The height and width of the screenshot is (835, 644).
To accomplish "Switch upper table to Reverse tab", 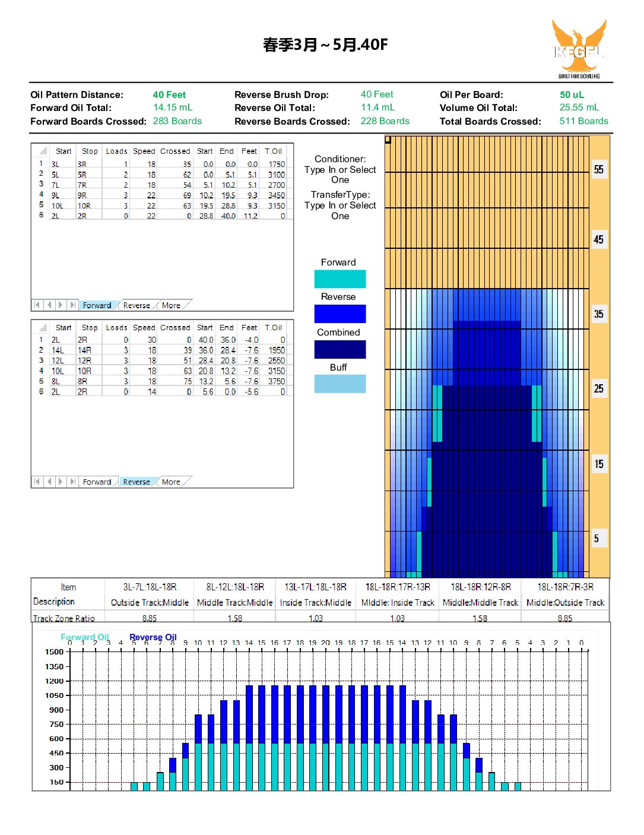I will coord(137,305).
